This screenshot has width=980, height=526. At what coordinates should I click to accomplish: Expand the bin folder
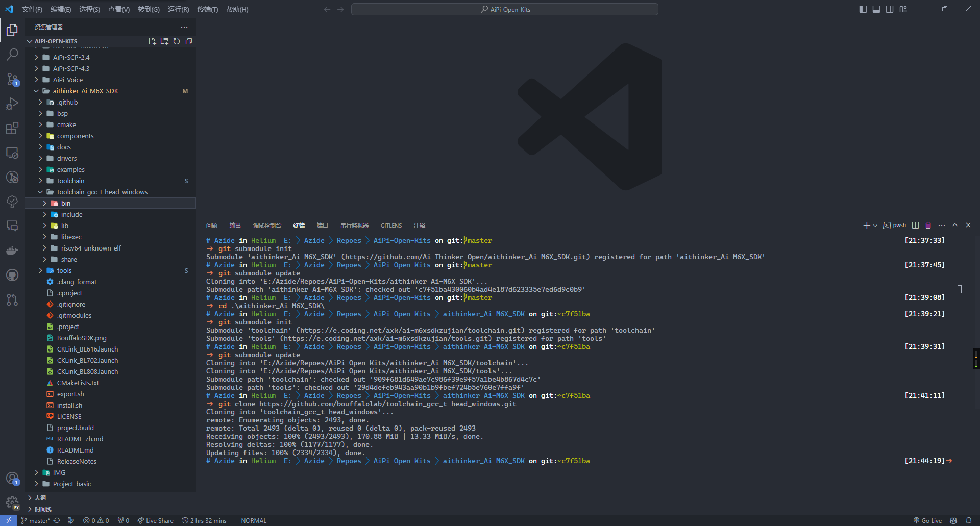pyautogui.click(x=44, y=204)
